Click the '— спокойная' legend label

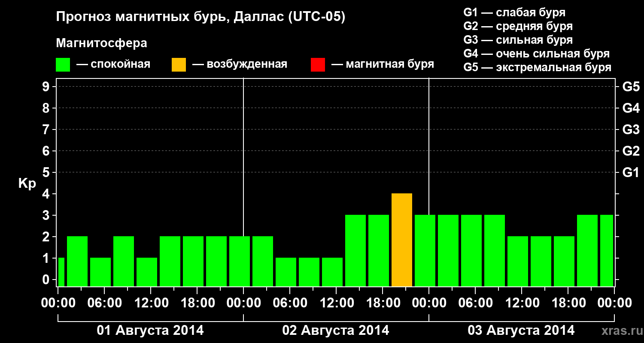(x=113, y=65)
